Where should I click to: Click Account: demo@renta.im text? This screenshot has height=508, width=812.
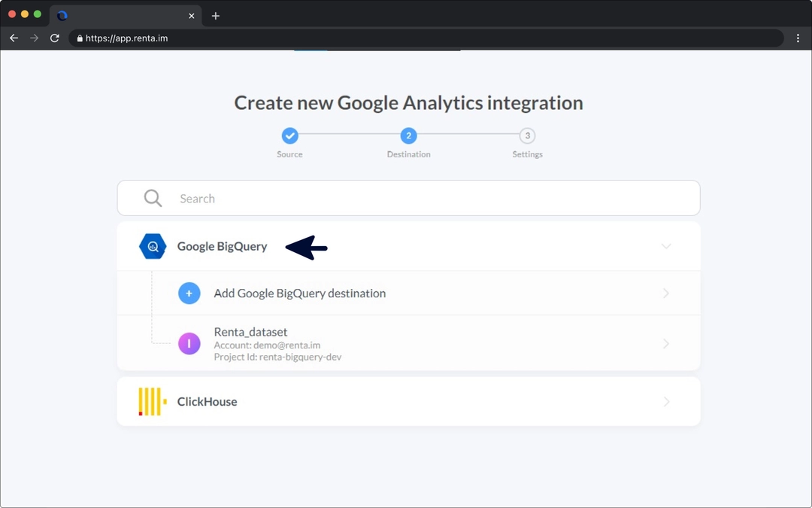click(x=267, y=345)
